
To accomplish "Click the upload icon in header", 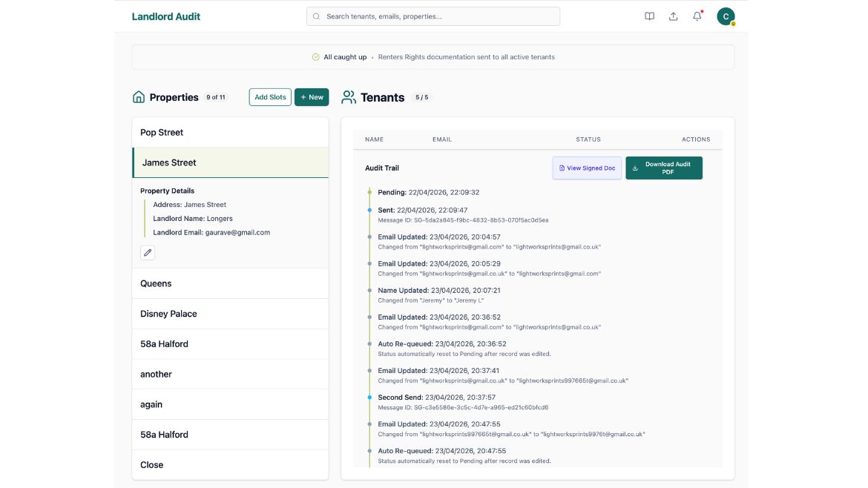I will click(x=673, y=16).
